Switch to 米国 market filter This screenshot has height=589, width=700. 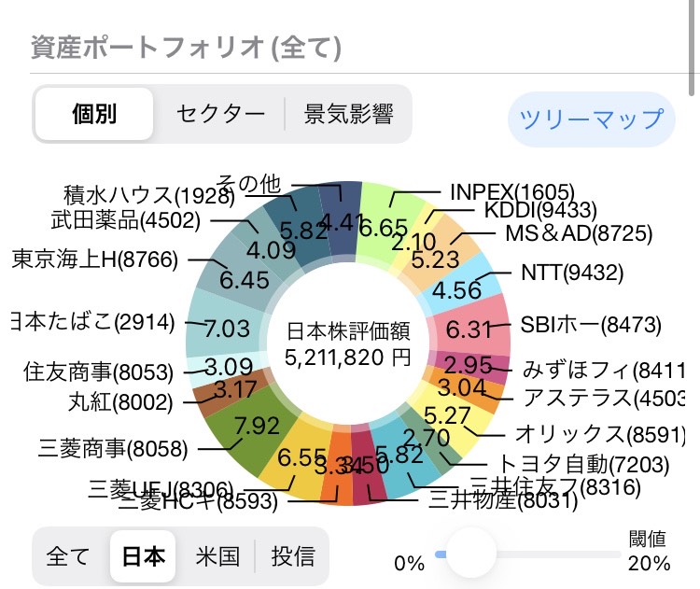click(217, 556)
